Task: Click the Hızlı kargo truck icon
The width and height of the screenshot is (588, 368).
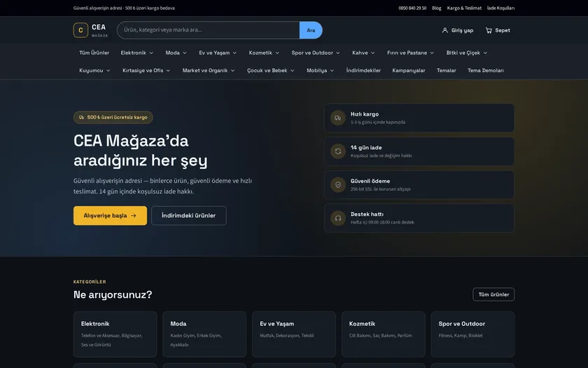Action: (338, 118)
